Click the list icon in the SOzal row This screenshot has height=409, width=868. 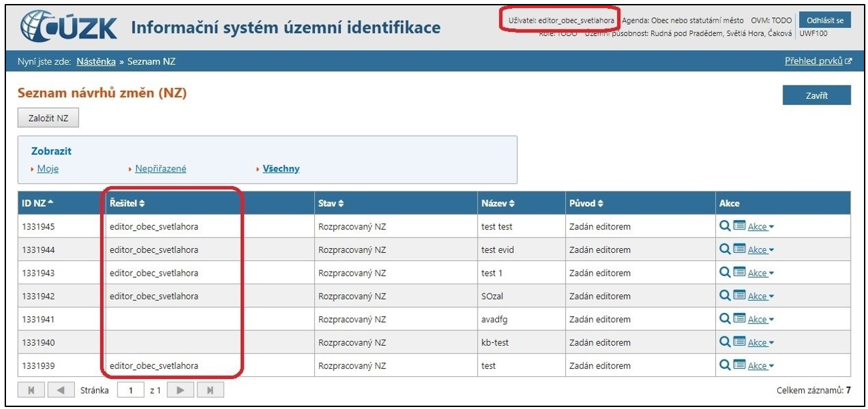click(x=739, y=296)
